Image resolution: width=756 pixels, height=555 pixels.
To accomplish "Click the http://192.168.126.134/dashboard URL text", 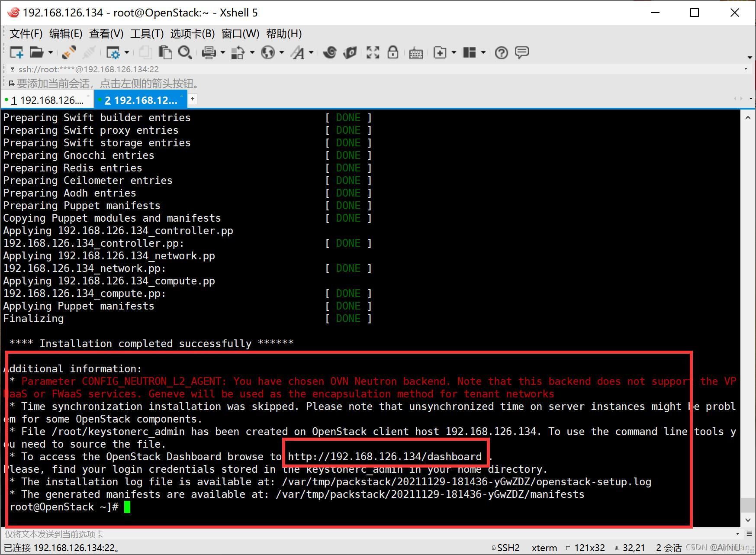I will [385, 456].
